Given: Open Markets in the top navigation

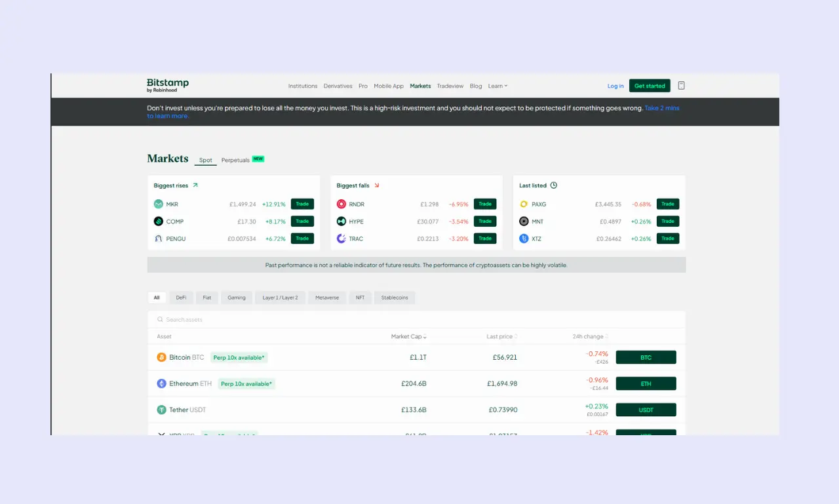Looking at the screenshot, I should (x=420, y=86).
